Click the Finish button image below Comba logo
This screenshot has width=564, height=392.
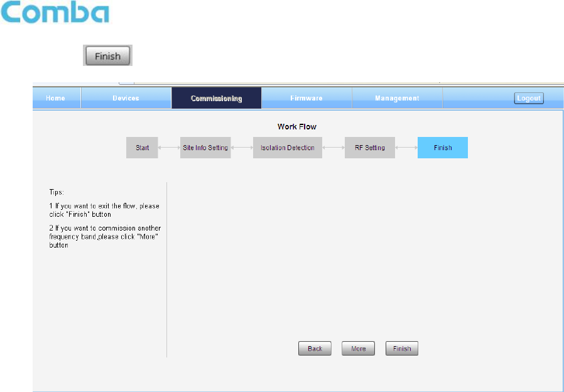107,55
